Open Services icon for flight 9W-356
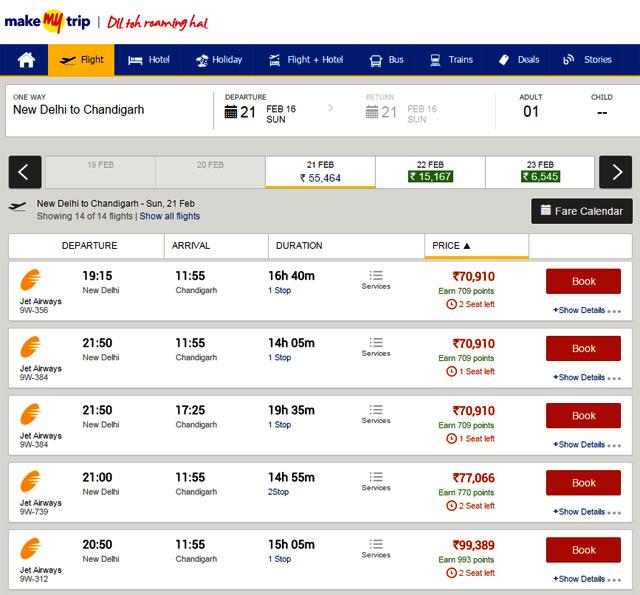Viewport: 640px width, 595px height. point(376,280)
